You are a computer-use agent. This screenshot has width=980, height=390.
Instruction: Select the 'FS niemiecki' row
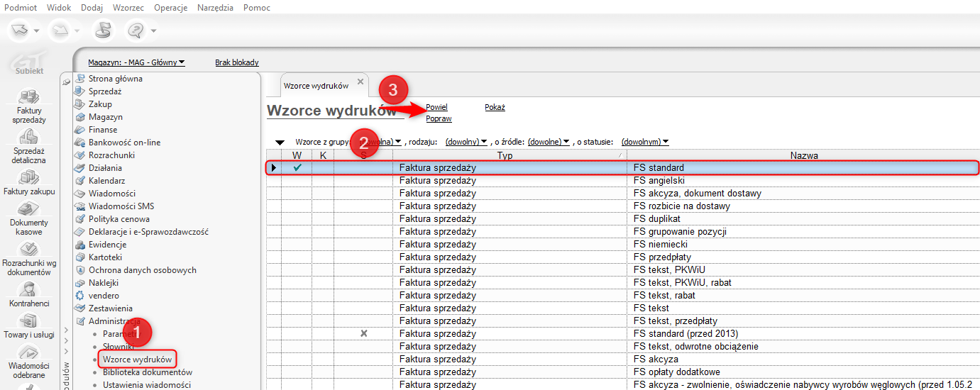(x=623, y=245)
